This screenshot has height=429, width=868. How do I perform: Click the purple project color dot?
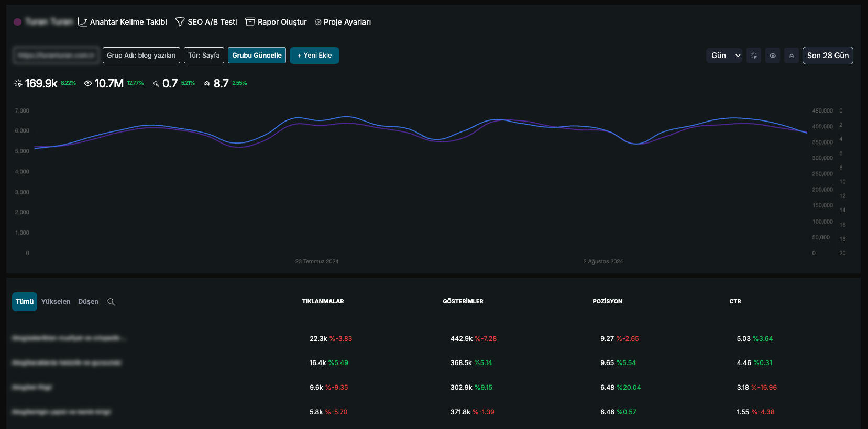tap(17, 22)
